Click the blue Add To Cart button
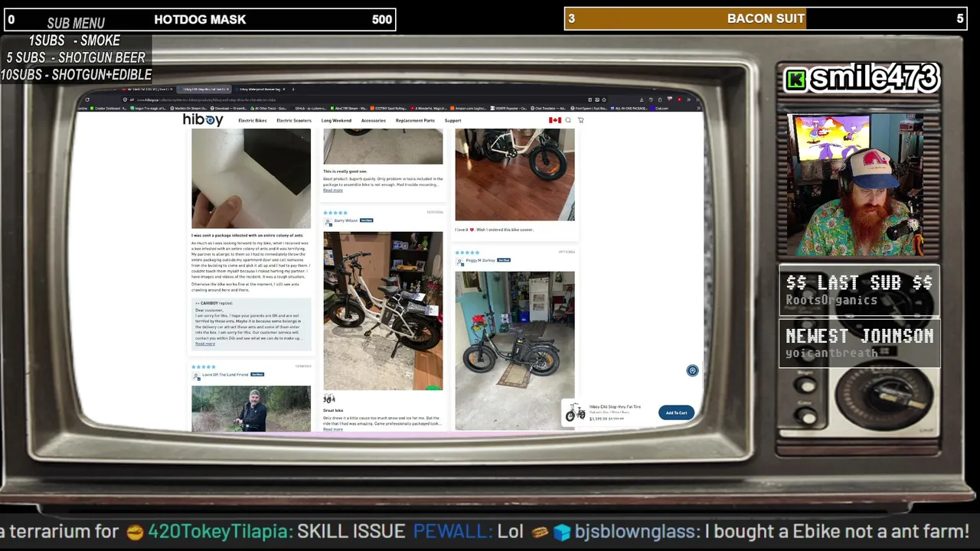Viewport: 980px width, 551px height. click(676, 413)
